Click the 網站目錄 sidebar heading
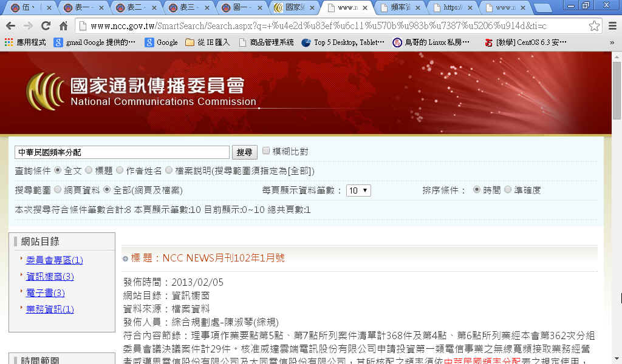This screenshot has width=622, height=364. pos(40,241)
